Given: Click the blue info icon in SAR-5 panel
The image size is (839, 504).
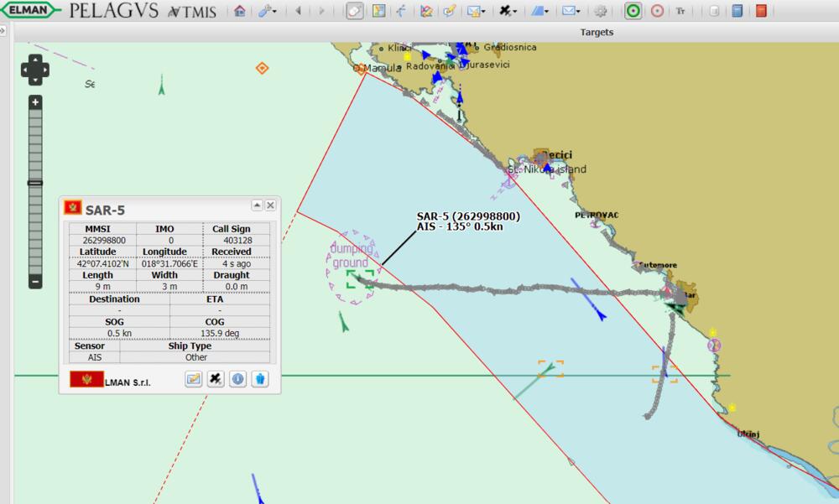Looking at the screenshot, I should pos(237,379).
